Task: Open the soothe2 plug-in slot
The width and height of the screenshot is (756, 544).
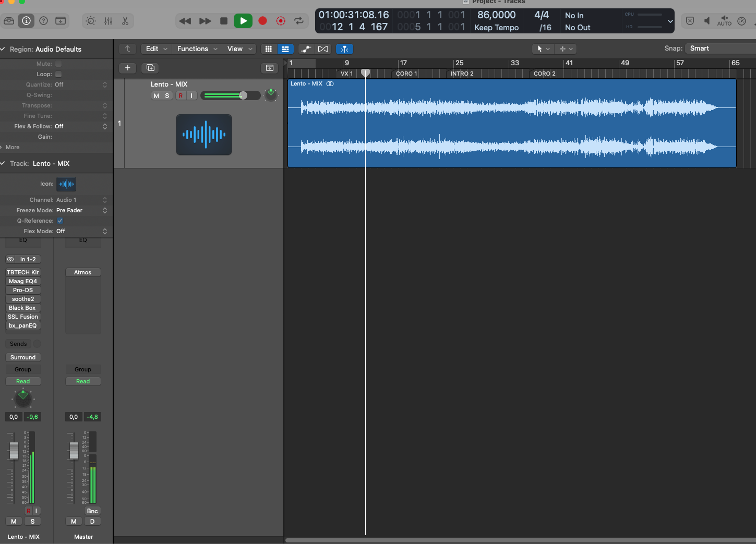Action: tap(23, 299)
